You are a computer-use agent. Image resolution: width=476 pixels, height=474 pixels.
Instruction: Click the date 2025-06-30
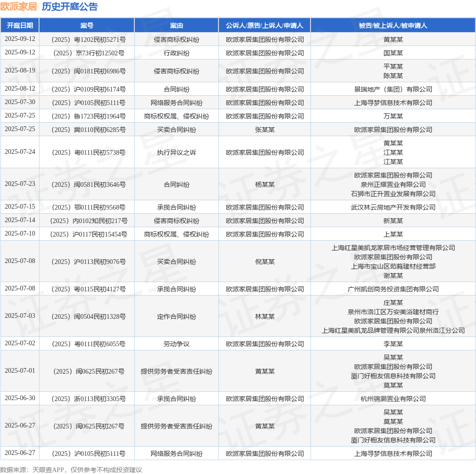tap(20, 398)
